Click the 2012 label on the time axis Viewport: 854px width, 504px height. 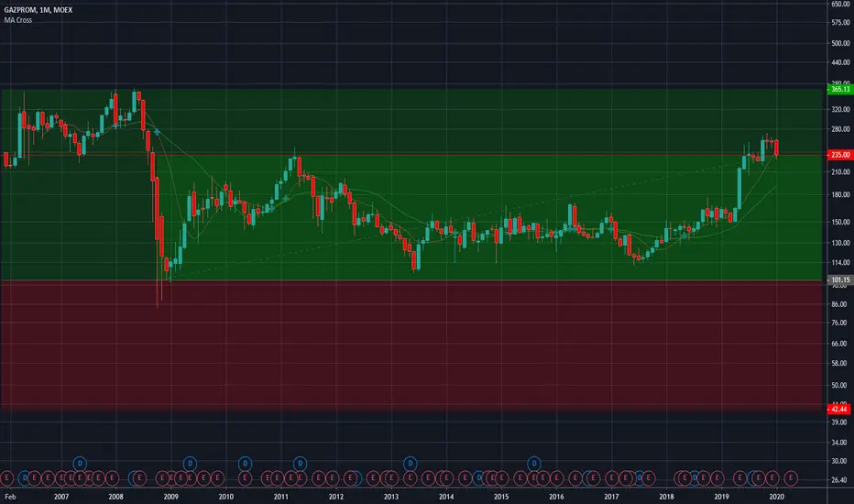pos(336,497)
